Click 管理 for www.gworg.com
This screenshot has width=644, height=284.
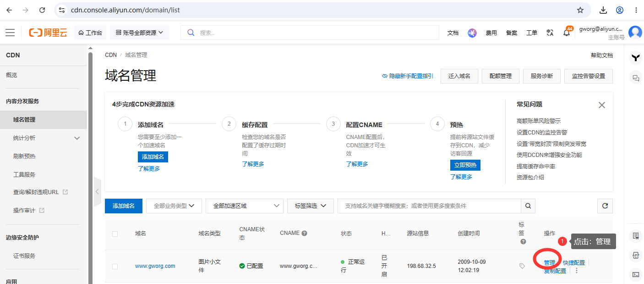click(549, 263)
